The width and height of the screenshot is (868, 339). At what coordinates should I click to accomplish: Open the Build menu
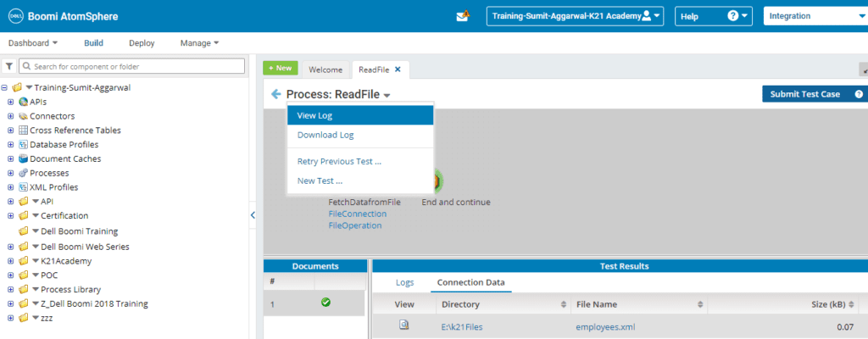pos(93,42)
